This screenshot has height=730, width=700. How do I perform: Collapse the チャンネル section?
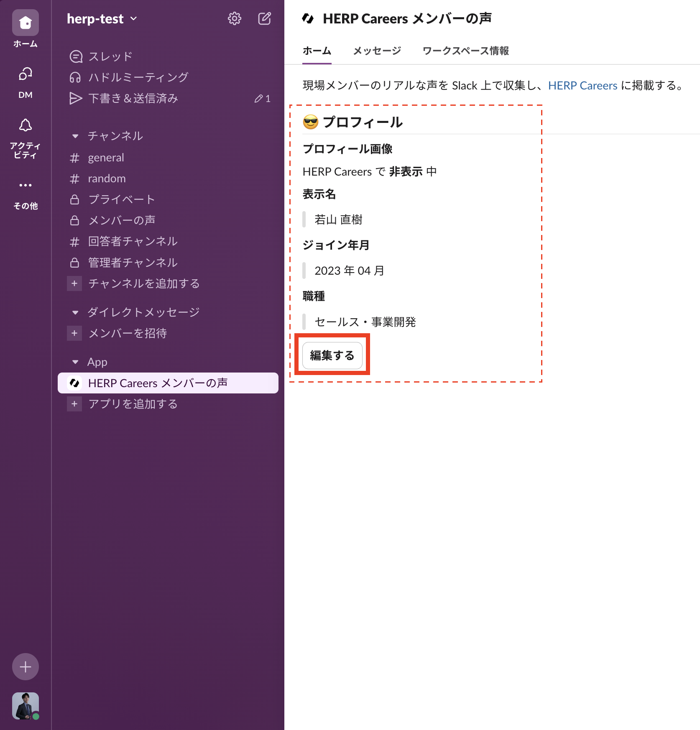tap(75, 136)
